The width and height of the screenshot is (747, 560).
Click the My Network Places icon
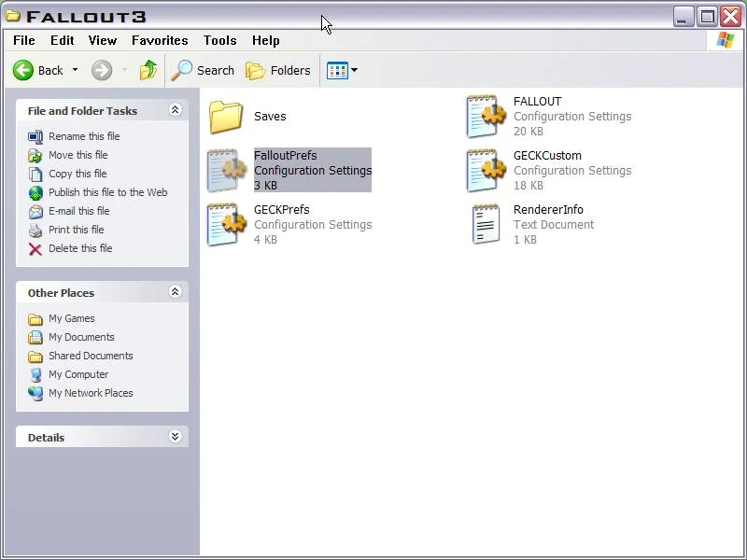coord(35,394)
